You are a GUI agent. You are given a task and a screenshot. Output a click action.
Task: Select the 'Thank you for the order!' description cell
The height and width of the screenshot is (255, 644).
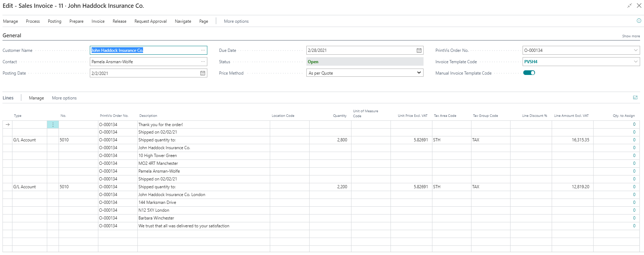click(x=204, y=125)
